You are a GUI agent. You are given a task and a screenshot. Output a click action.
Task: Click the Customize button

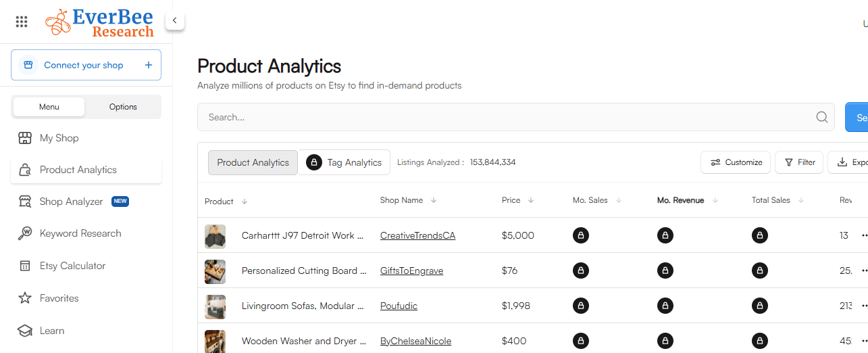tap(736, 162)
